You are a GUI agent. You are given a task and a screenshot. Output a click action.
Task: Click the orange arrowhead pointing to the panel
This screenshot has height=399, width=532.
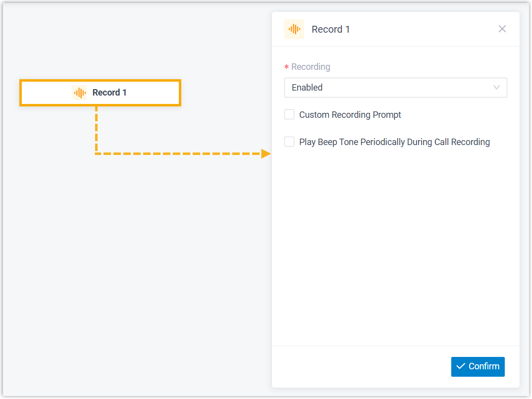click(266, 153)
